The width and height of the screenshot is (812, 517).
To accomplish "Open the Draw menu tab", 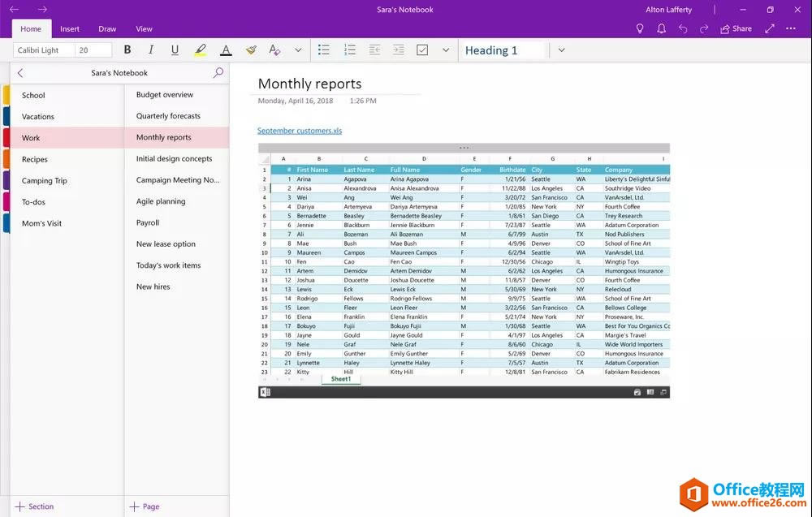I will coord(106,28).
